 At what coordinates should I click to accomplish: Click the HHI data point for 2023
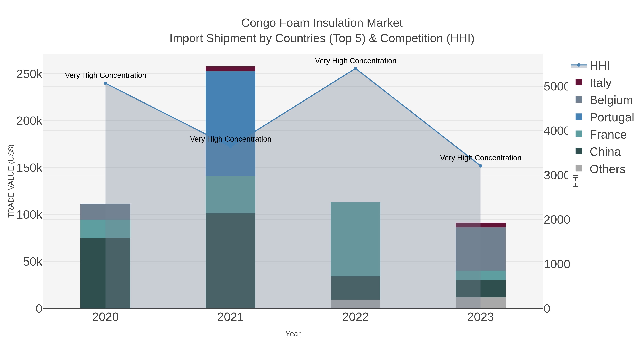(x=480, y=166)
